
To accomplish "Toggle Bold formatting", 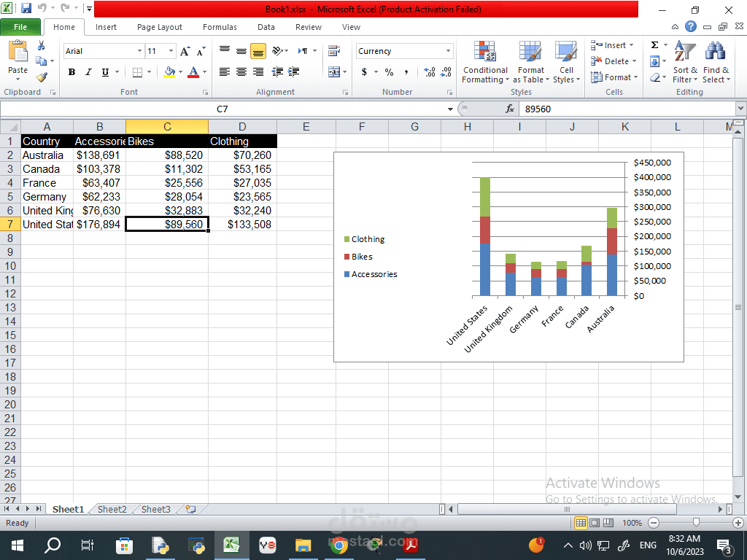I will coord(71,72).
